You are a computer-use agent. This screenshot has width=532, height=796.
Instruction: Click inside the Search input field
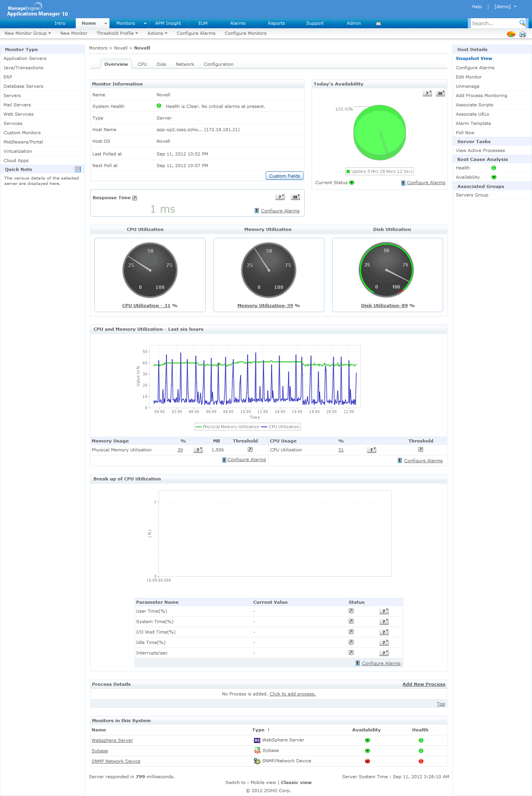click(494, 24)
